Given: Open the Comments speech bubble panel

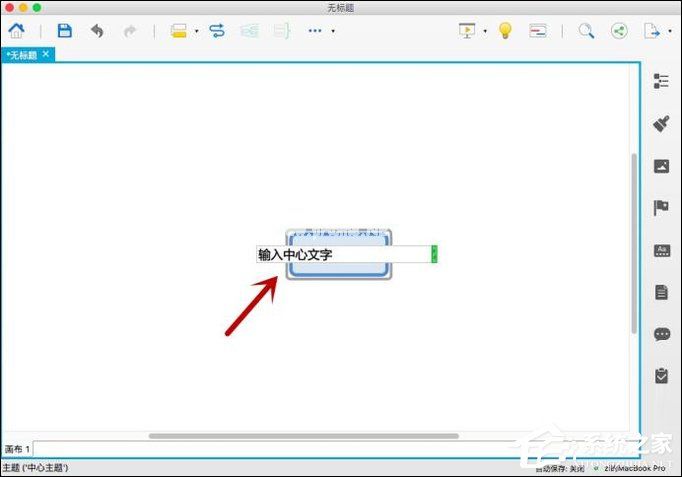Looking at the screenshot, I should tap(661, 334).
